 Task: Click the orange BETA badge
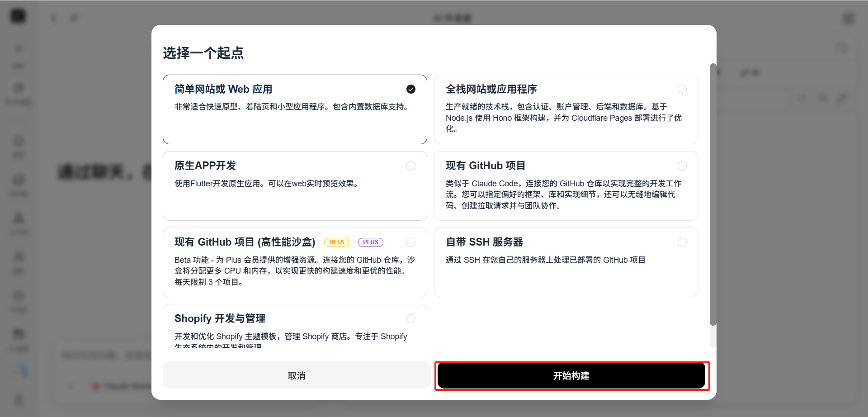pos(336,242)
